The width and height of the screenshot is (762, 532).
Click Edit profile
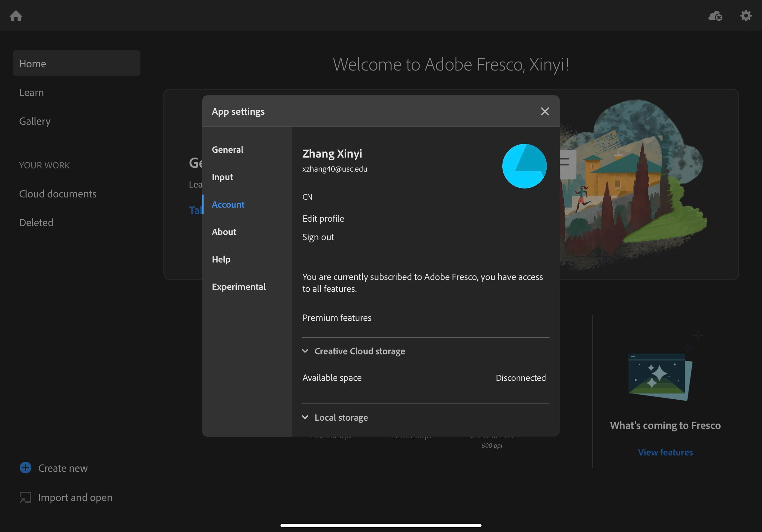323,218
